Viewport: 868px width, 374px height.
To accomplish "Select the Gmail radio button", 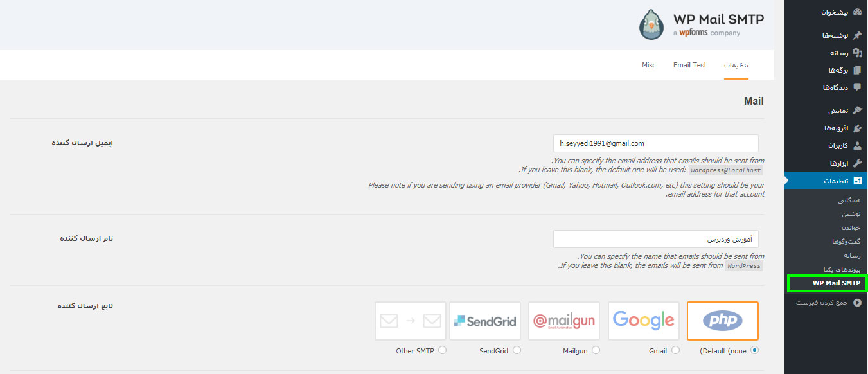I will (x=675, y=350).
